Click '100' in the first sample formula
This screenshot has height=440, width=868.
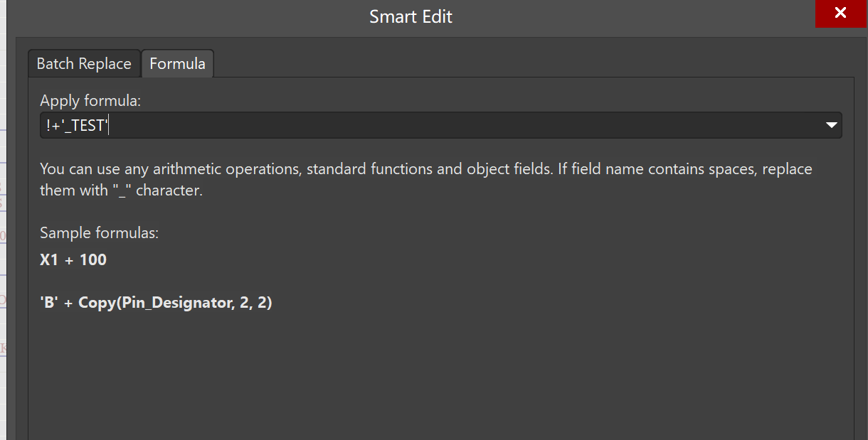click(93, 260)
